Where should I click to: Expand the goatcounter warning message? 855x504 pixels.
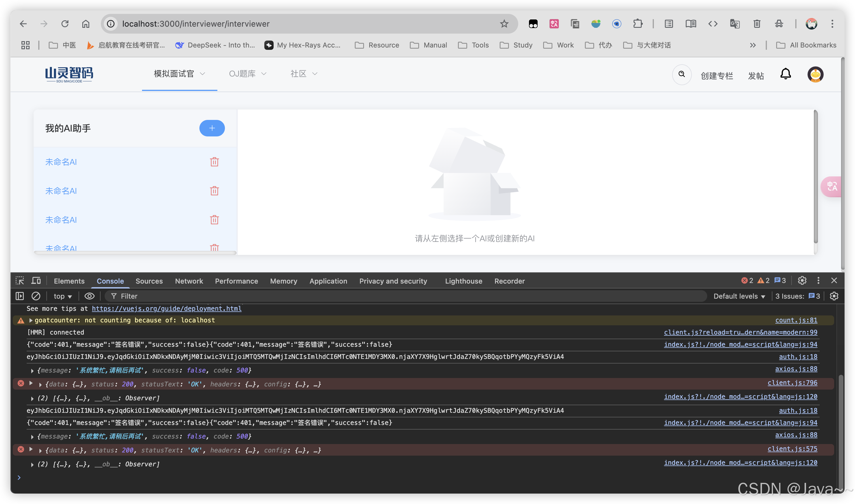[31, 320]
